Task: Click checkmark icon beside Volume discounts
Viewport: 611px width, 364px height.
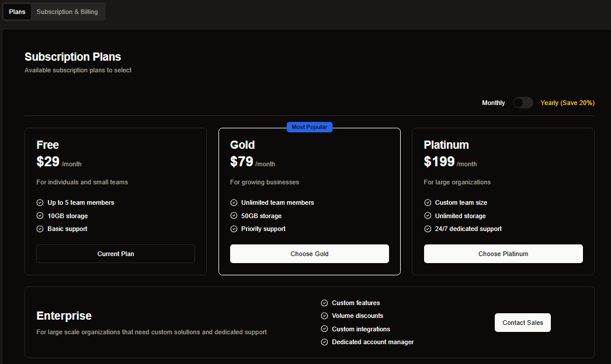Action: pyautogui.click(x=324, y=316)
